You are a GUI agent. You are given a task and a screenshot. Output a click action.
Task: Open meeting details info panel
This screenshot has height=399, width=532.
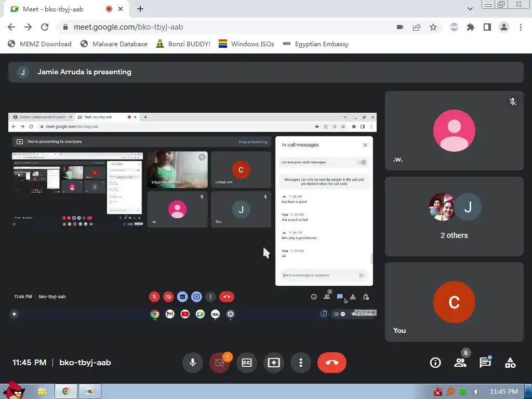tap(435, 363)
